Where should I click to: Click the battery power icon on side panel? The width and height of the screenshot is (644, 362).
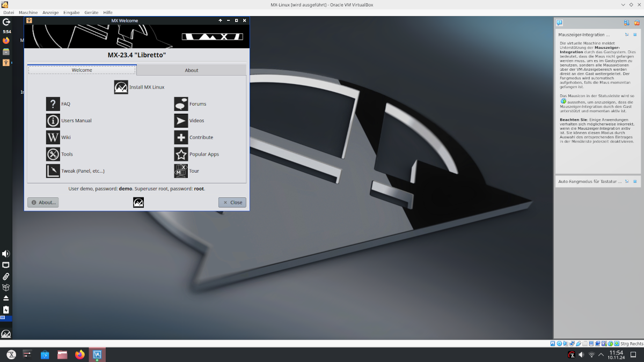pyautogui.click(x=6, y=309)
